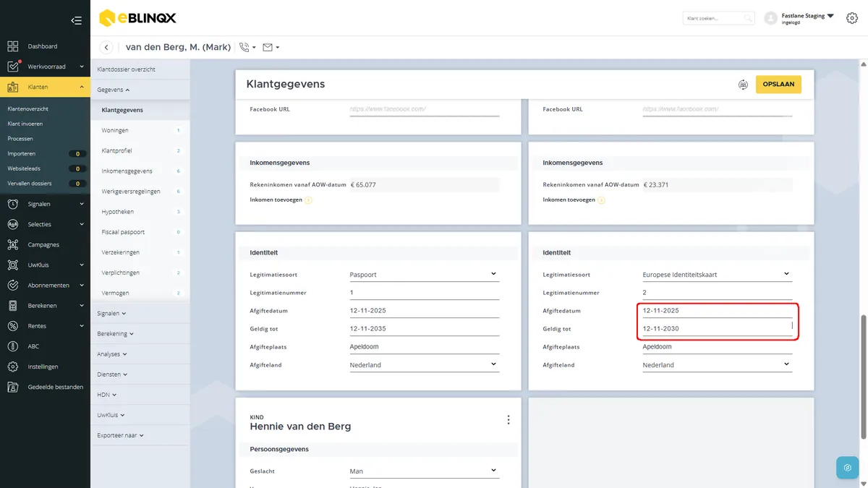The width and height of the screenshot is (868, 488).
Task: Click the Legitimatienummer field containing 2
Action: point(718,293)
